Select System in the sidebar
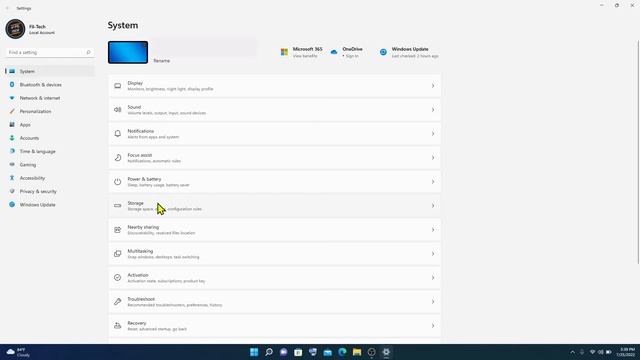Viewport: 640px width, 360px height. (50, 71)
